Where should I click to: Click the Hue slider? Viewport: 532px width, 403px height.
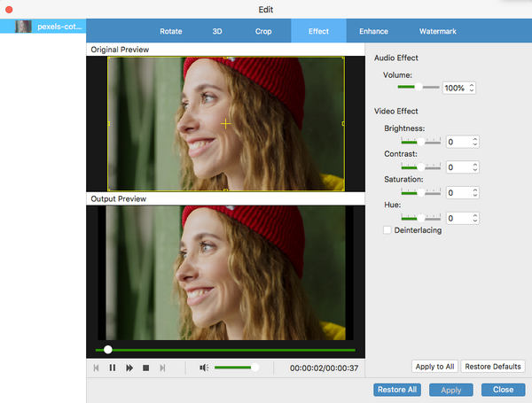tap(420, 218)
